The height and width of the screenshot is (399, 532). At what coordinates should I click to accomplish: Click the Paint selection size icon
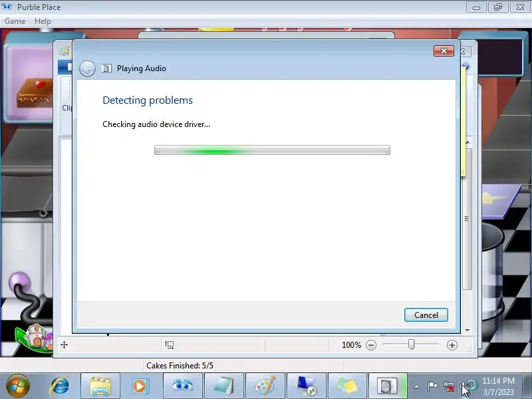click(170, 344)
